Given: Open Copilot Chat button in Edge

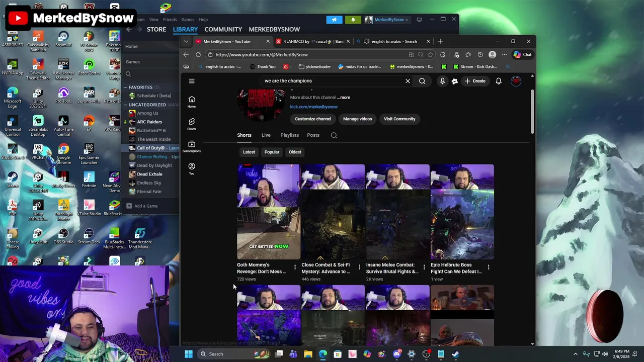Looking at the screenshot, I should 522,55.
